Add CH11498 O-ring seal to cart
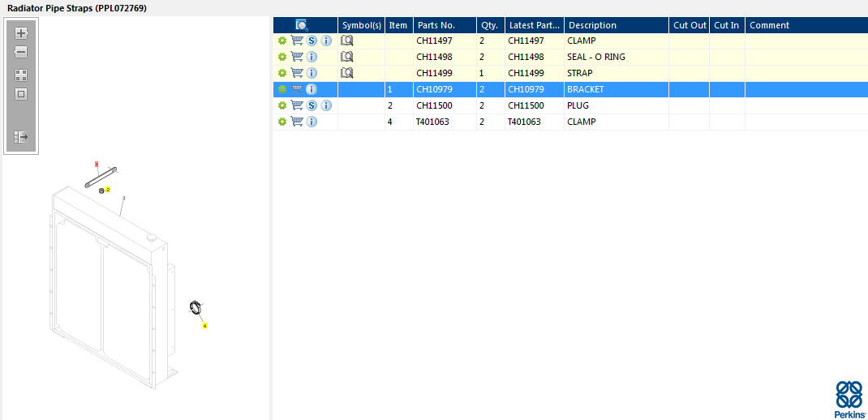This screenshot has width=868, height=420. point(297,57)
